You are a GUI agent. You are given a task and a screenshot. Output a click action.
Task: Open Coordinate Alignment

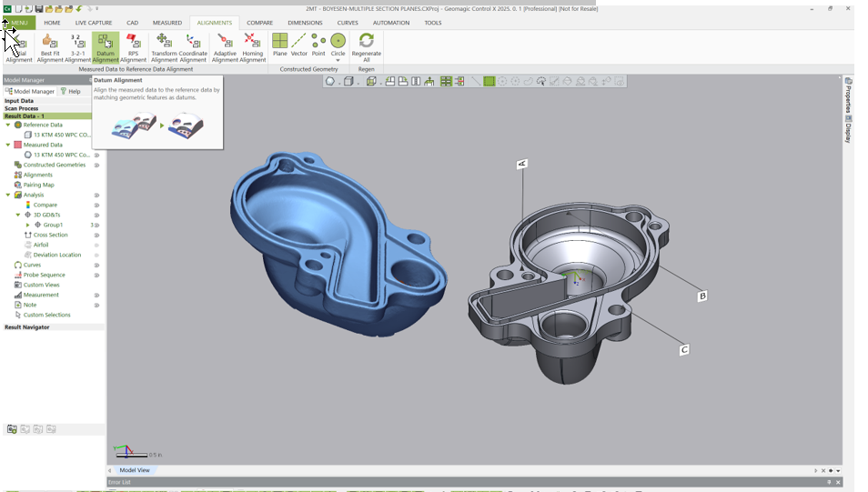coord(193,47)
